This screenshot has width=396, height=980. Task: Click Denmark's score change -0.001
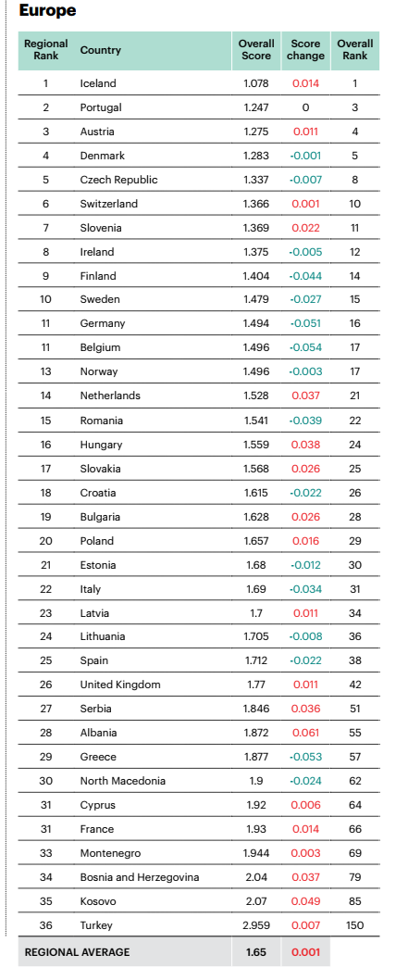(x=306, y=156)
